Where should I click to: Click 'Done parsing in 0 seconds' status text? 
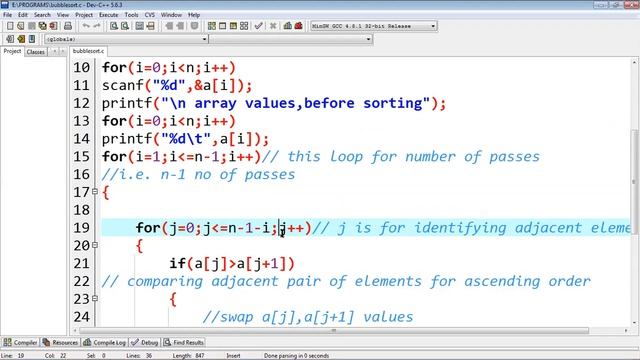pyautogui.click(x=296, y=356)
